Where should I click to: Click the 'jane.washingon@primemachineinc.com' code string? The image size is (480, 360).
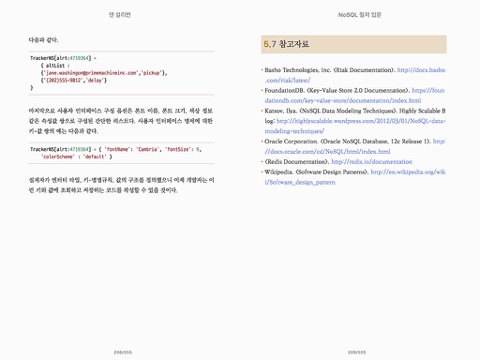pos(90,73)
